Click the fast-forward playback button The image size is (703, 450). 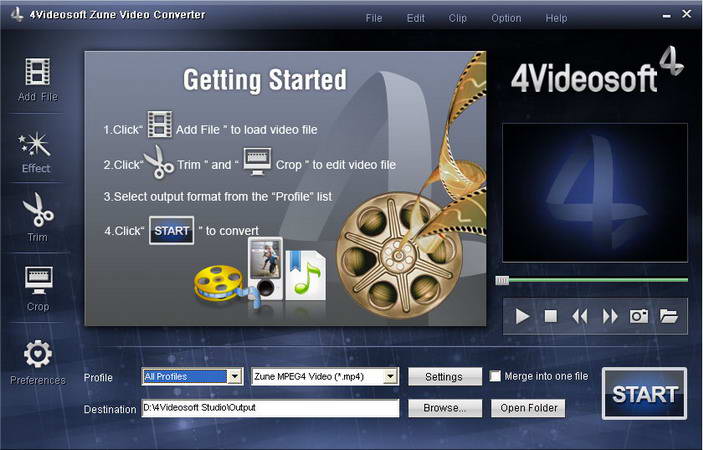[x=610, y=317]
